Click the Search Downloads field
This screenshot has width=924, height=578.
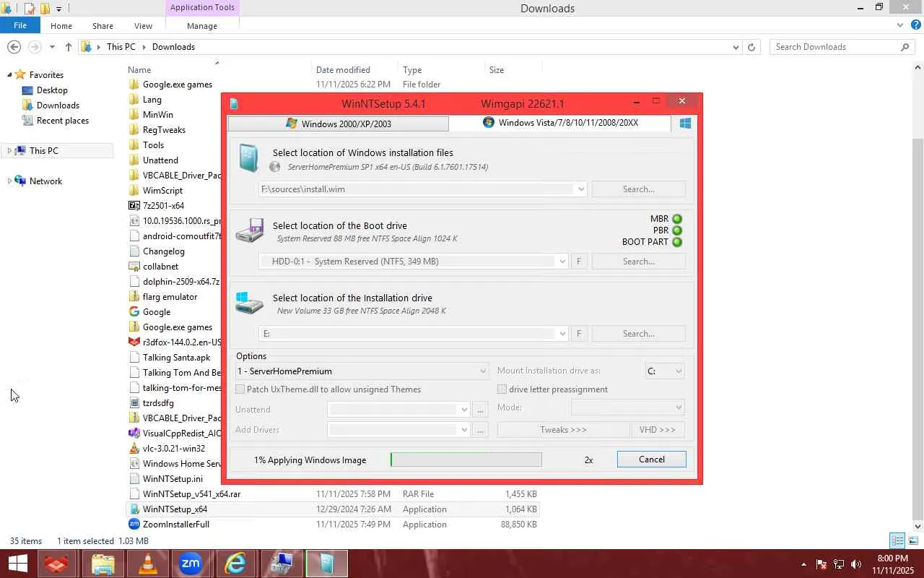(x=842, y=47)
